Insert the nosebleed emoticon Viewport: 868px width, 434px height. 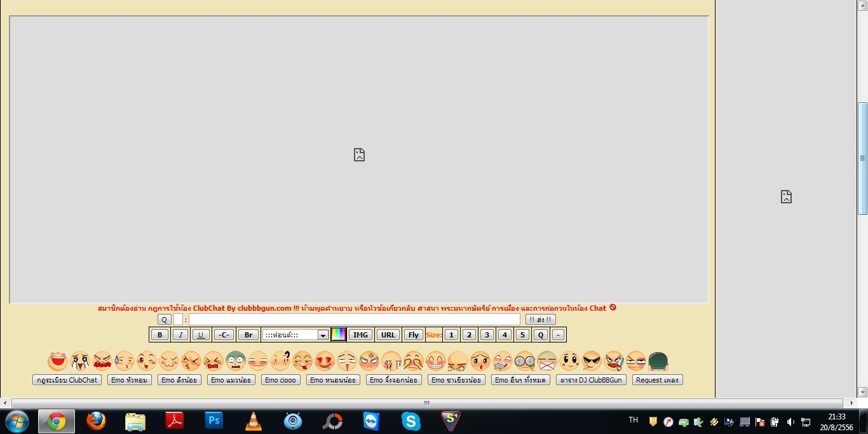(391, 361)
